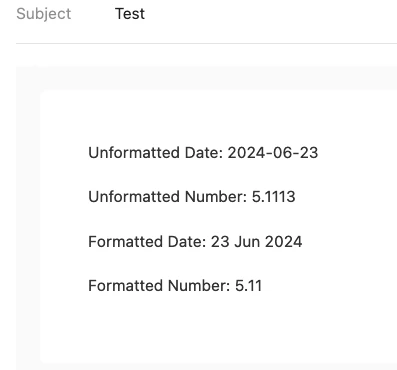This screenshot has width=397, height=370.
Task: Select the date value 2024-06-23
Action: point(273,153)
